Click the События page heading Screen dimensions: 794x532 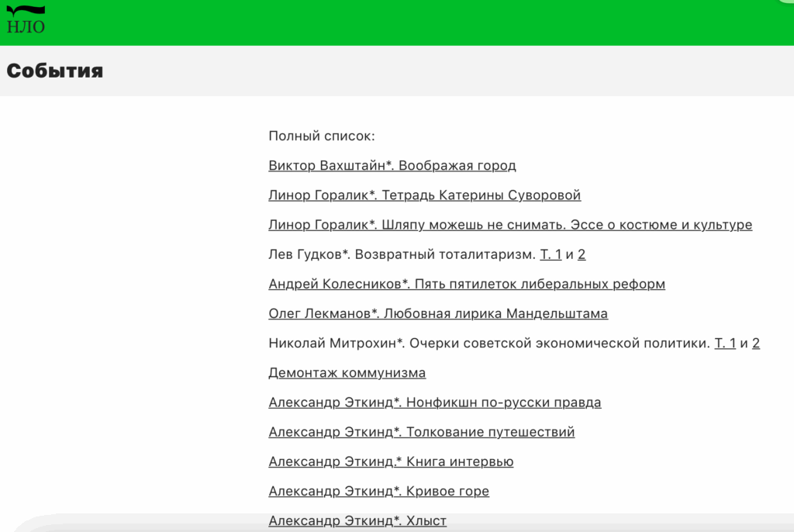coord(55,71)
